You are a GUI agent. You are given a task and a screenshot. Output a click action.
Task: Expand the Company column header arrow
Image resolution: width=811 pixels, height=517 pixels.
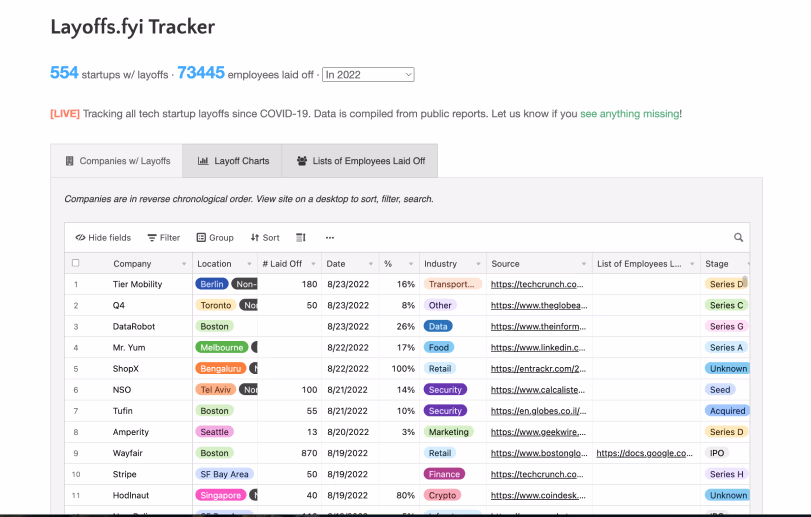coord(184,264)
